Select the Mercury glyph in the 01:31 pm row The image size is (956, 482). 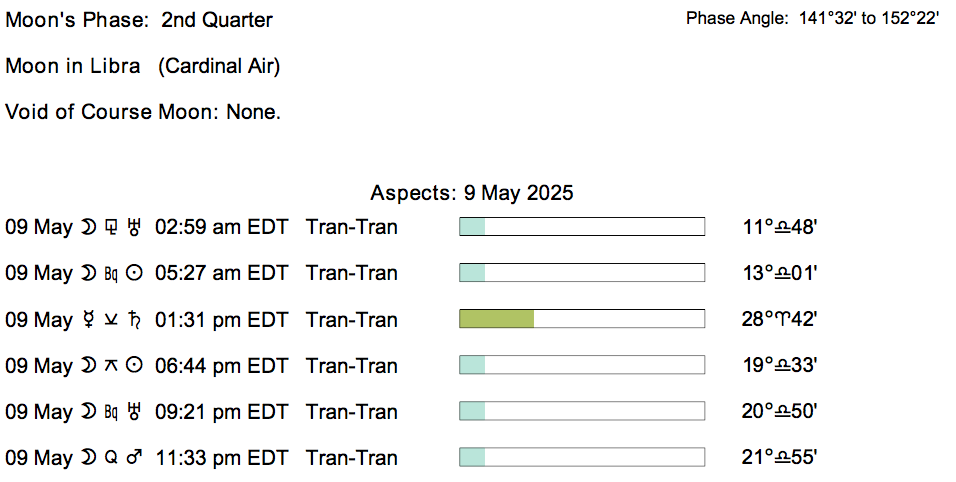[x=89, y=320]
